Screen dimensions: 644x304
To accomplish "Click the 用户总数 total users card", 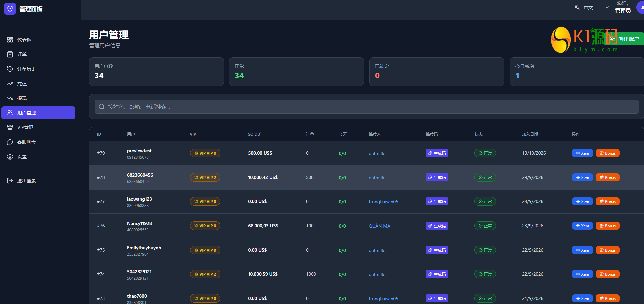I will (x=156, y=72).
